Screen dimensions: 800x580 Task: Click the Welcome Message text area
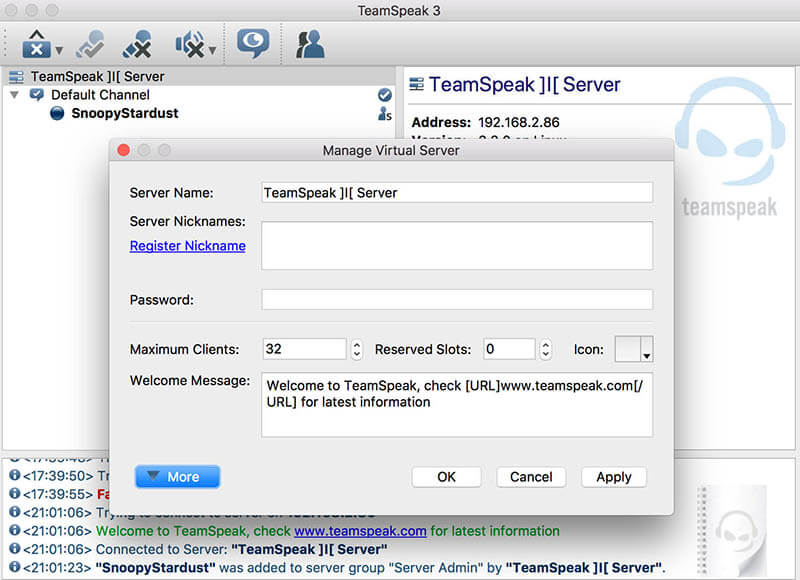pyautogui.click(x=457, y=405)
